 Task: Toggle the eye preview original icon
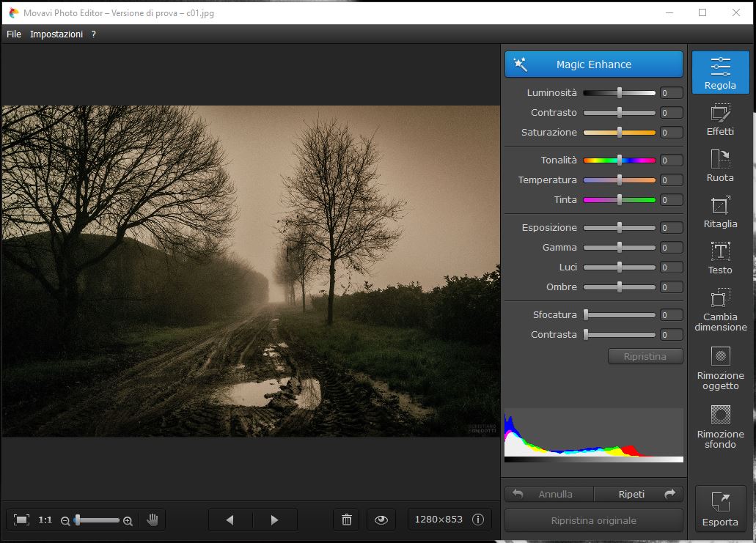pos(381,520)
